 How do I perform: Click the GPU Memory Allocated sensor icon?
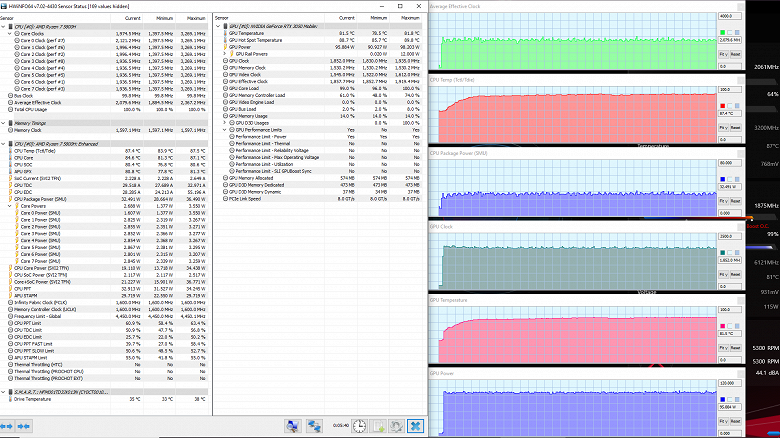225,178
